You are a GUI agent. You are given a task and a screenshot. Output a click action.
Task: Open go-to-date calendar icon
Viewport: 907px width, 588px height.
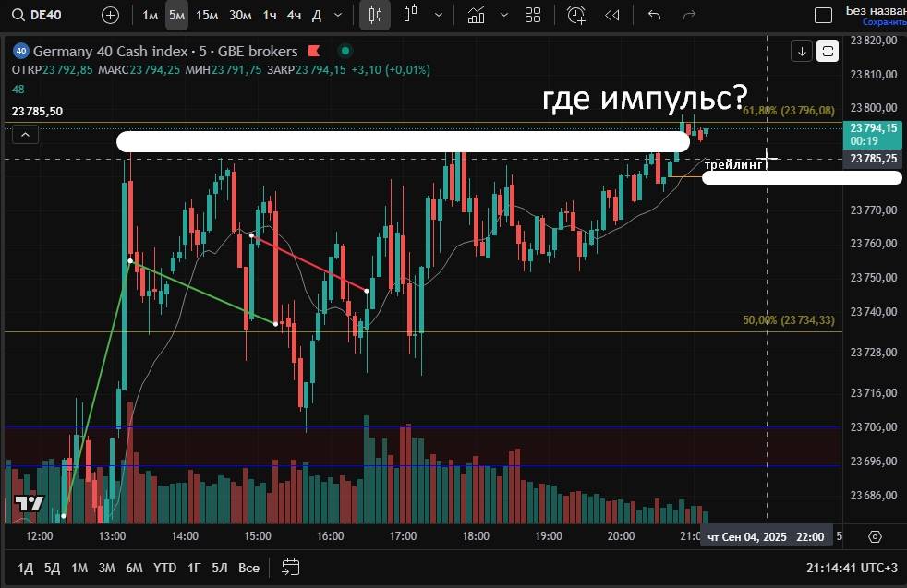pos(290,567)
